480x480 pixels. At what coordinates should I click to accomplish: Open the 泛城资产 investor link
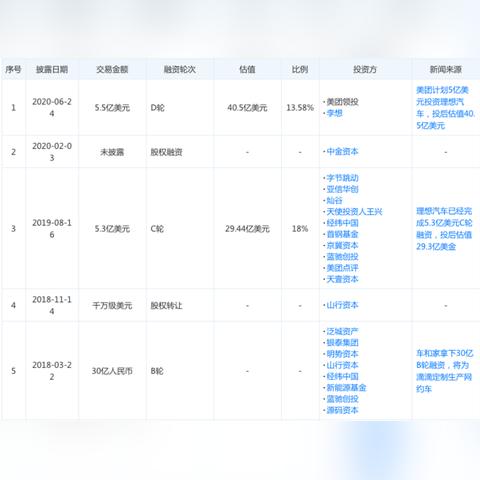pyautogui.click(x=342, y=332)
